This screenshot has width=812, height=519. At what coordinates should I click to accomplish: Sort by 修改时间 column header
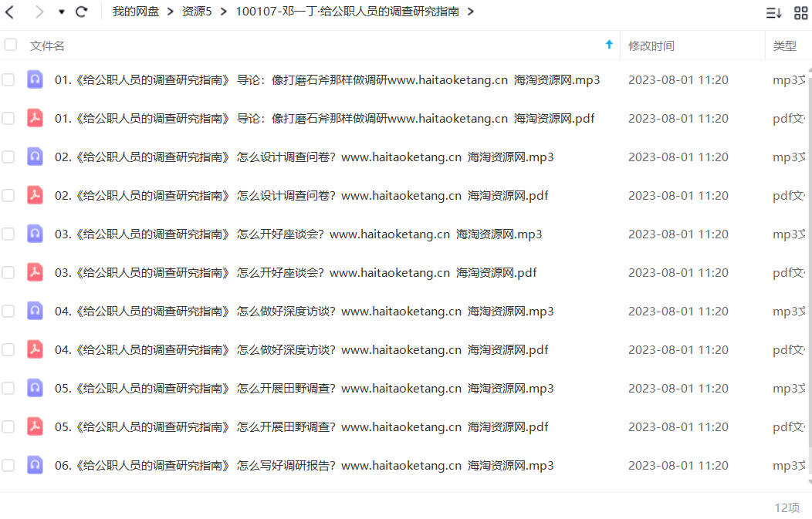click(651, 45)
